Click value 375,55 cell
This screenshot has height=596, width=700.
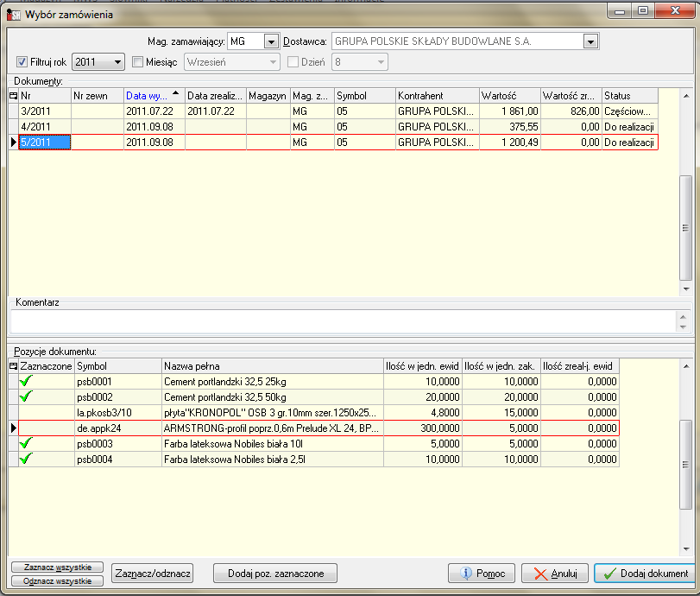(x=510, y=127)
